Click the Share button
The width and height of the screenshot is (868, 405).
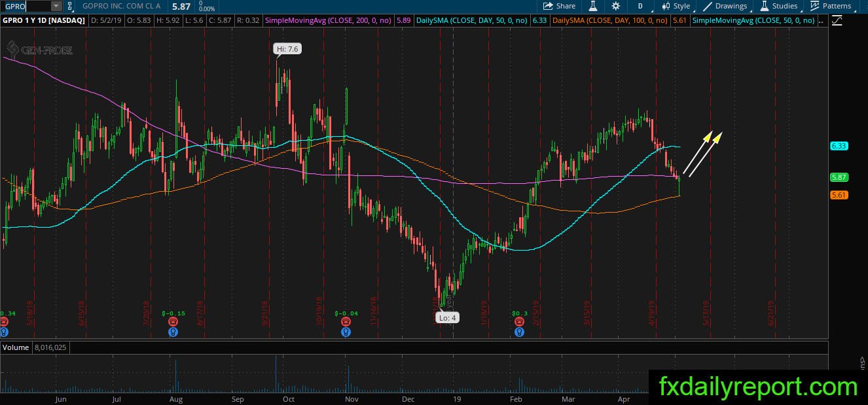pyautogui.click(x=560, y=6)
